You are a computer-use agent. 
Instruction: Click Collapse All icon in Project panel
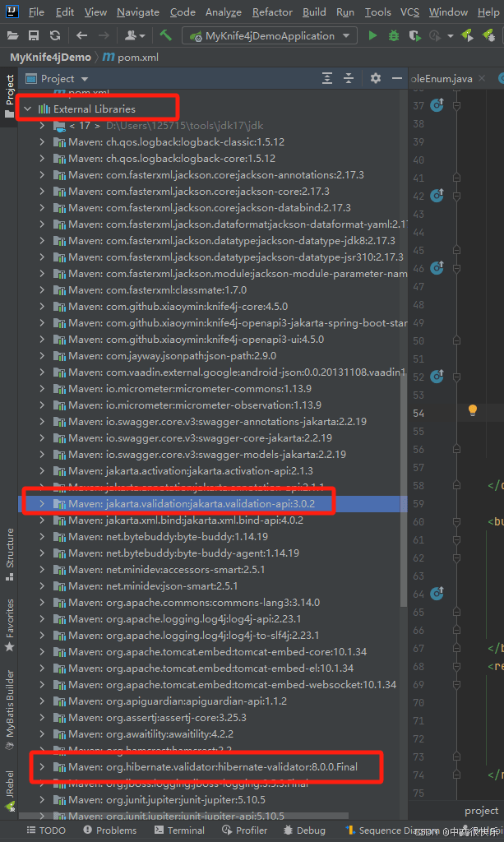(x=349, y=78)
